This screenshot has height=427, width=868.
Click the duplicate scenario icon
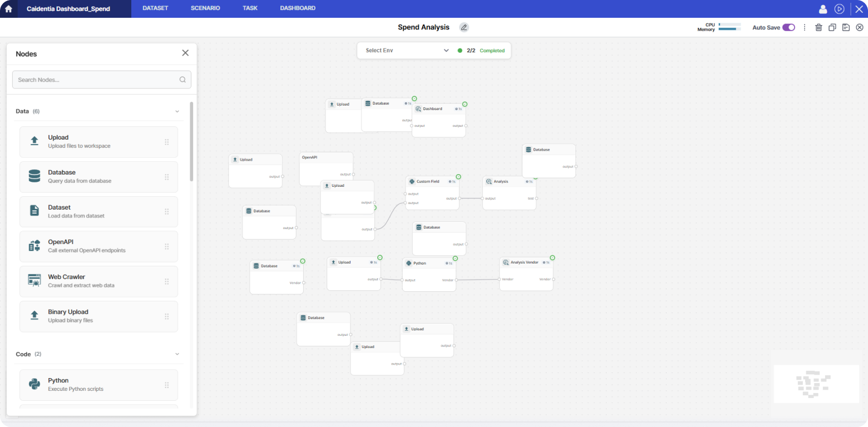pyautogui.click(x=832, y=27)
